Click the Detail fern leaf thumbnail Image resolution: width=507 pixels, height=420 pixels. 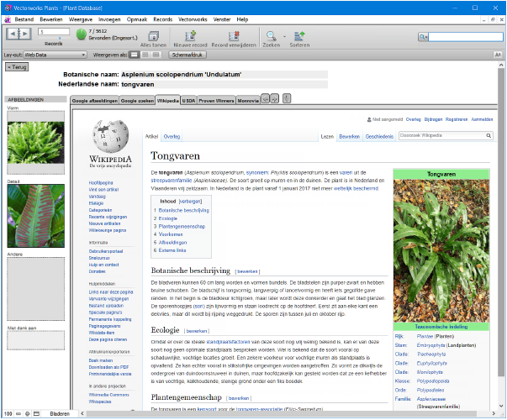36,216
